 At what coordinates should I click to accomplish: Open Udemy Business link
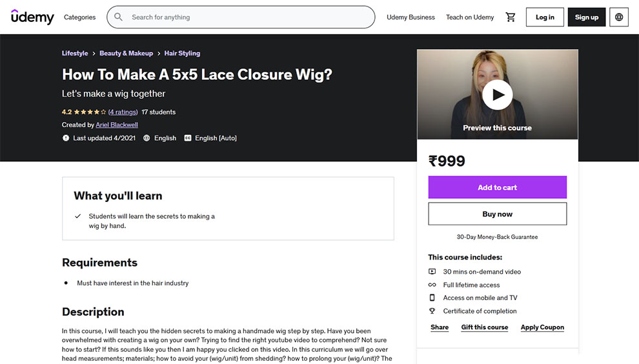click(x=411, y=17)
